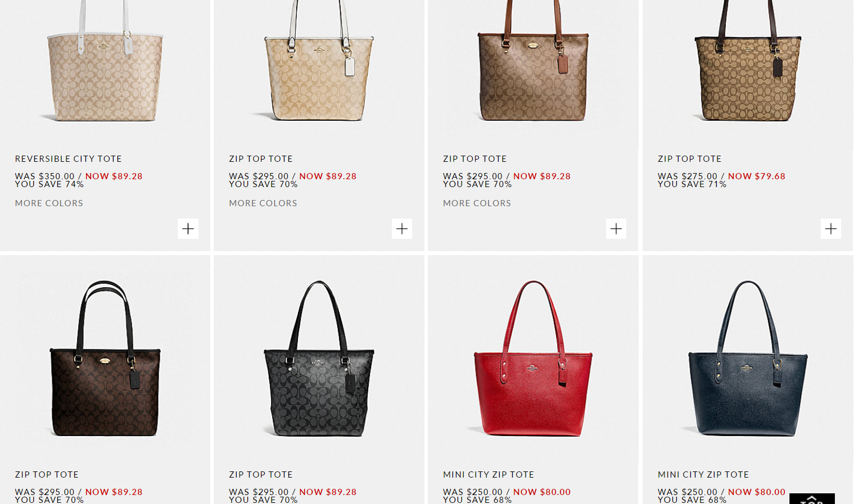Open the $275.00 Zip Top Tote title
Screen dimensions: 863x504
coord(690,159)
